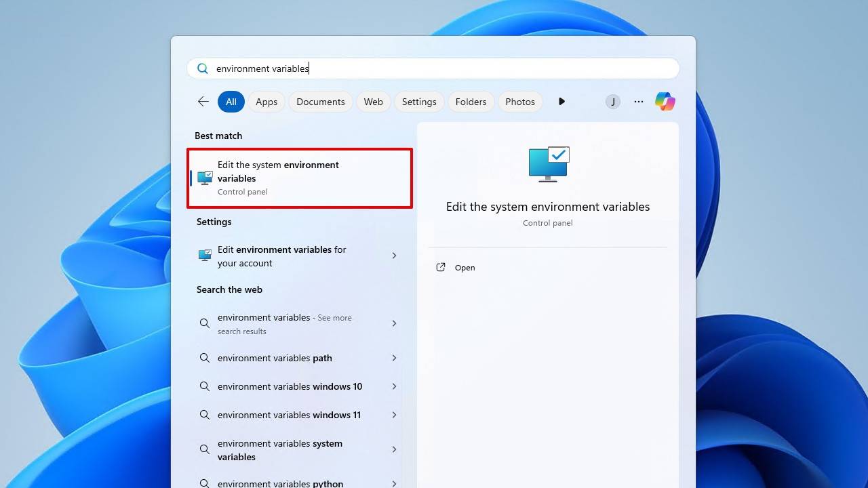Click search icon beside environment variables system variables
Image resolution: width=868 pixels, height=488 pixels.
(204, 449)
